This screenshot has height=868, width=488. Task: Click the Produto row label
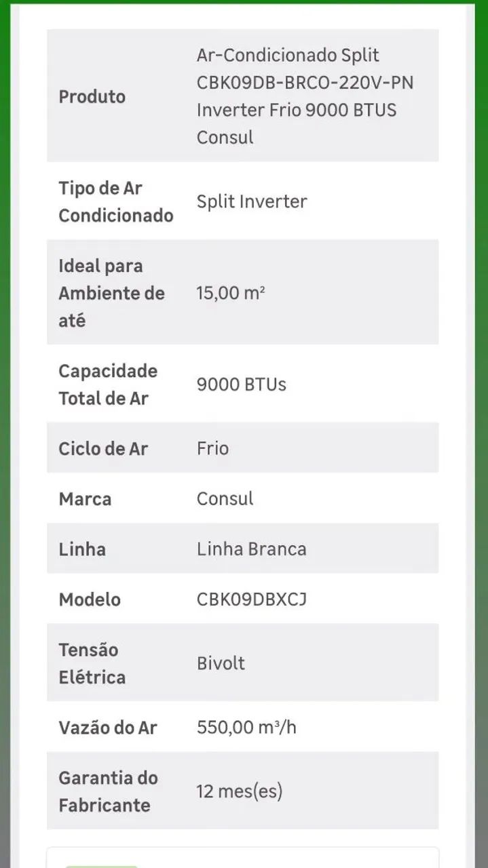(92, 96)
